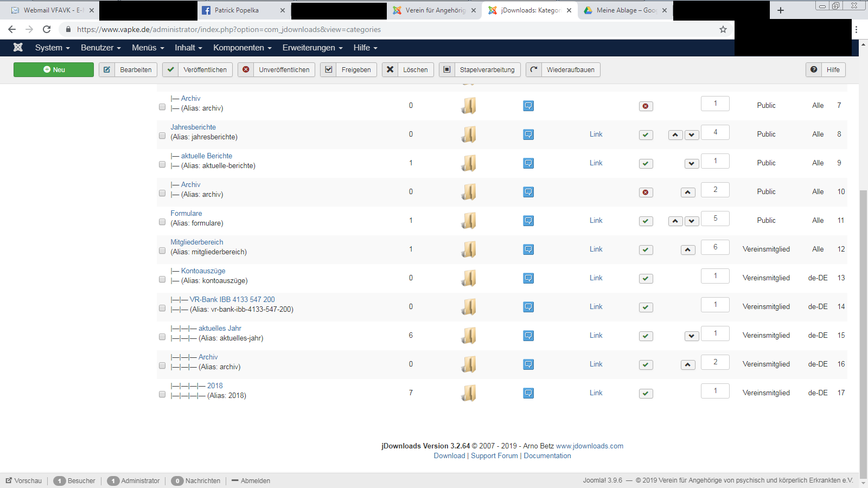
Task: Select checkbox for Kontoauszüge category
Action: tap(162, 279)
